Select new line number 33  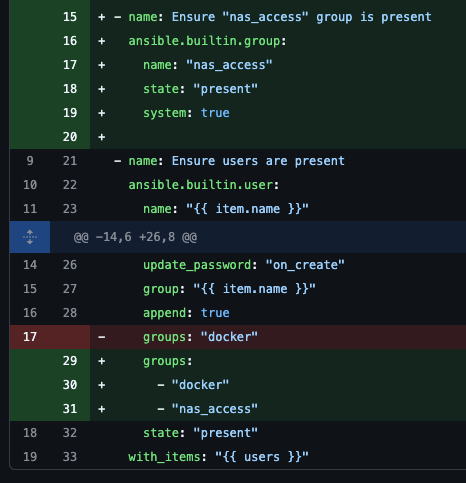[70, 457]
